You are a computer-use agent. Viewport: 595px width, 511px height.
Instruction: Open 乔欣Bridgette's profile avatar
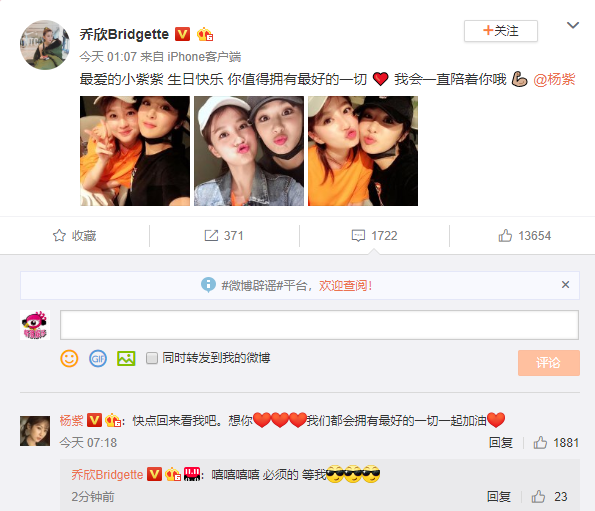point(45,45)
